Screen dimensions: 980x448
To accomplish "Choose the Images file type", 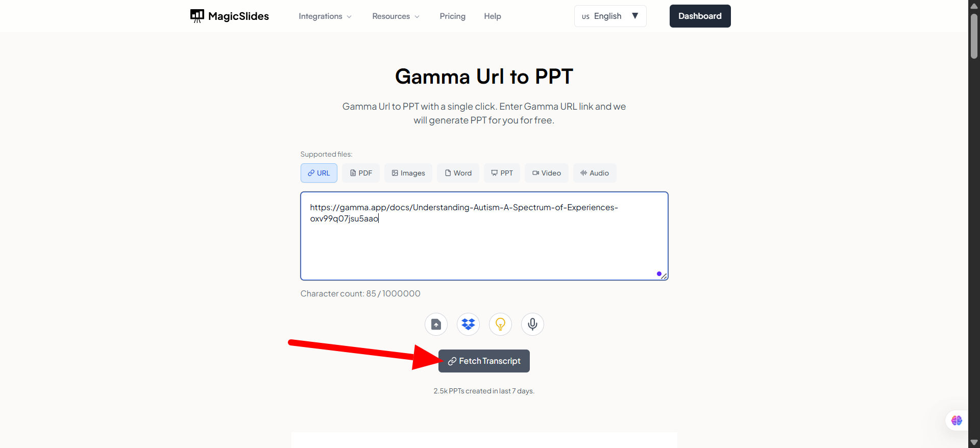I will coord(408,173).
